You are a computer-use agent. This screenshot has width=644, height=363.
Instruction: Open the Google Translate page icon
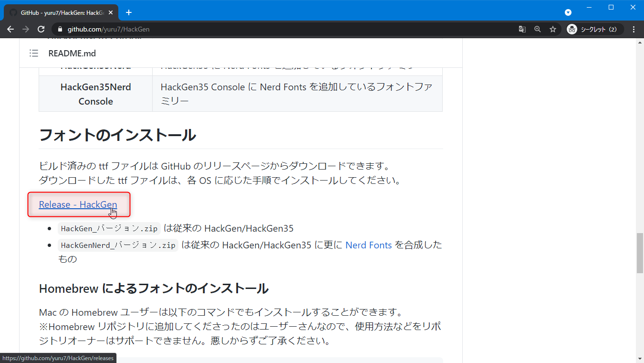click(522, 29)
